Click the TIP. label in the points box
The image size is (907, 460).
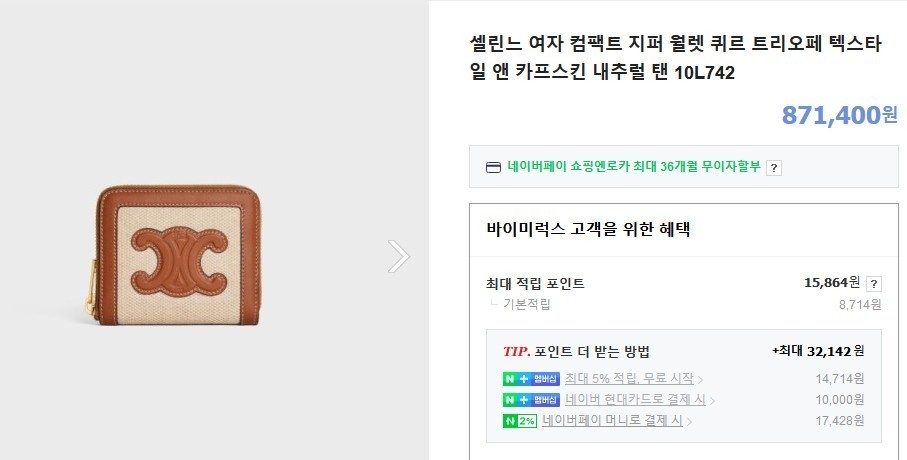[x=516, y=351]
